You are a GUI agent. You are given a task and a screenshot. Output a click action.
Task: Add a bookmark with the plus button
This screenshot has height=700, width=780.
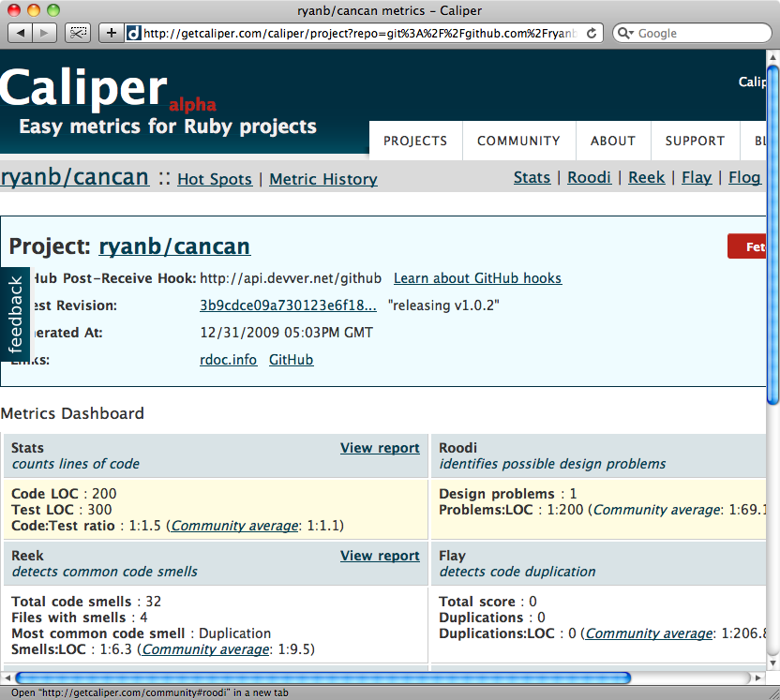coord(112,34)
